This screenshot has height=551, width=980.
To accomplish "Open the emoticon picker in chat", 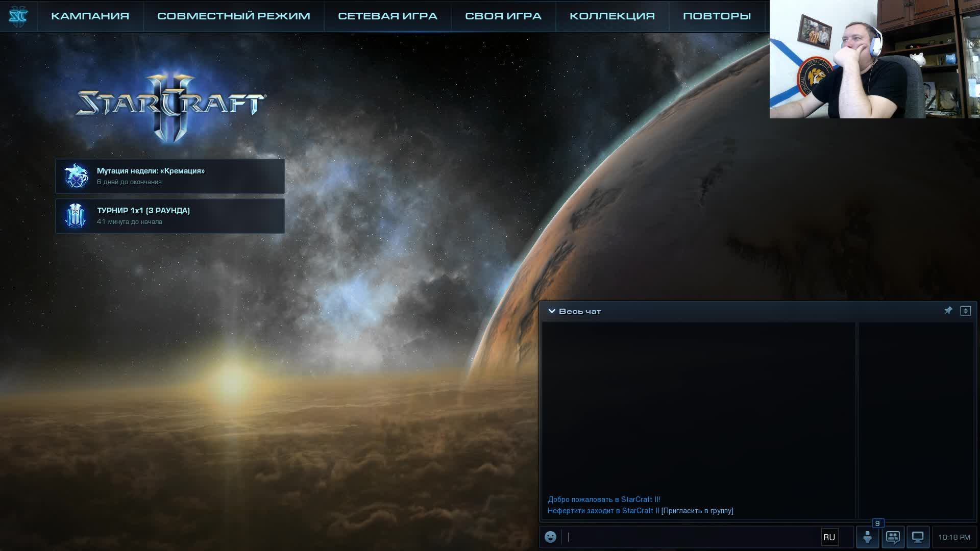I will 550,537.
